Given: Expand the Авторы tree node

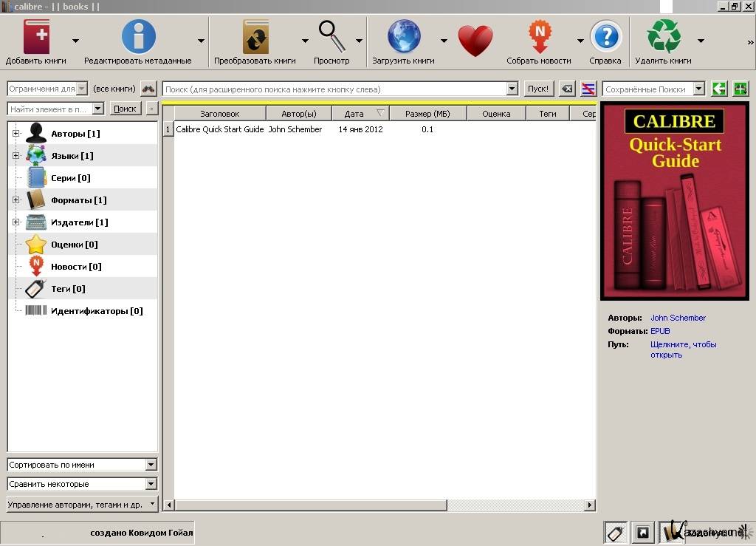Looking at the screenshot, I should coord(16,134).
